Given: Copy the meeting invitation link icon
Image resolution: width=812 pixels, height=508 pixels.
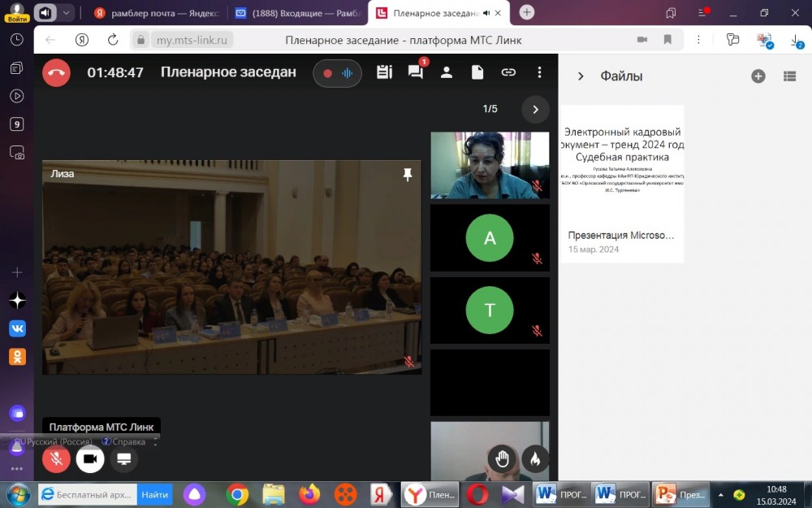Looking at the screenshot, I should 508,72.
